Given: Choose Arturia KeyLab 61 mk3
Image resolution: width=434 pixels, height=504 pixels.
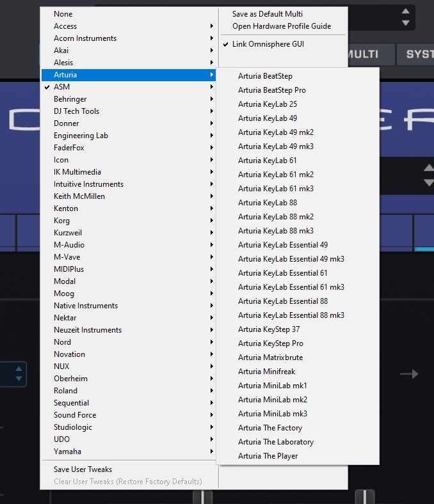Looking at the screenshot, I should coord(298,189).
